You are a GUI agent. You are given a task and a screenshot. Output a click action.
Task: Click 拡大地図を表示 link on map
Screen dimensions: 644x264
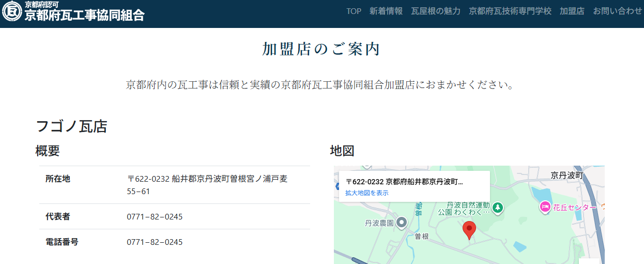coord(367,193)
